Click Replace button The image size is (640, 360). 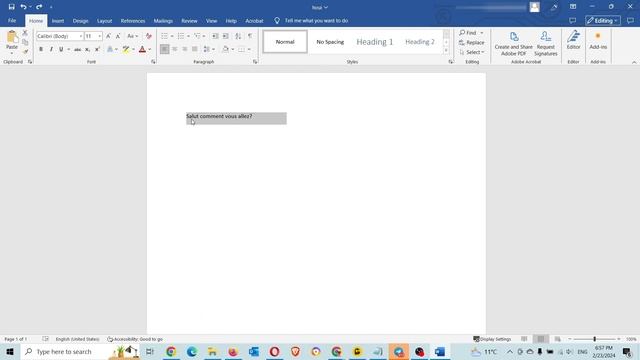472,42
